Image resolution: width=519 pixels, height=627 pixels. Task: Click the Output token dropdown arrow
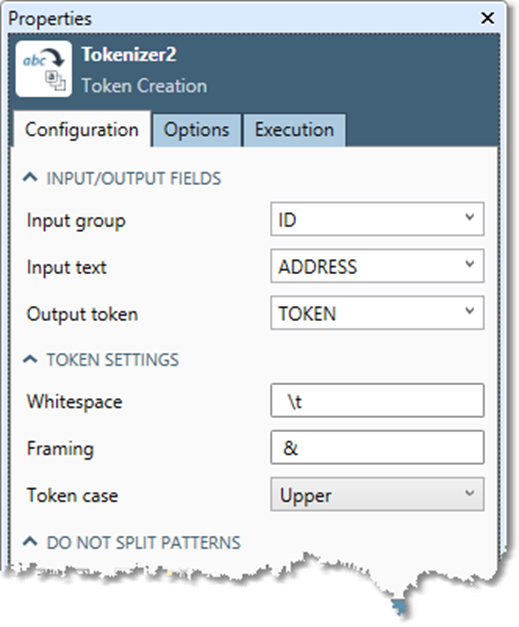tap(470, 311)
